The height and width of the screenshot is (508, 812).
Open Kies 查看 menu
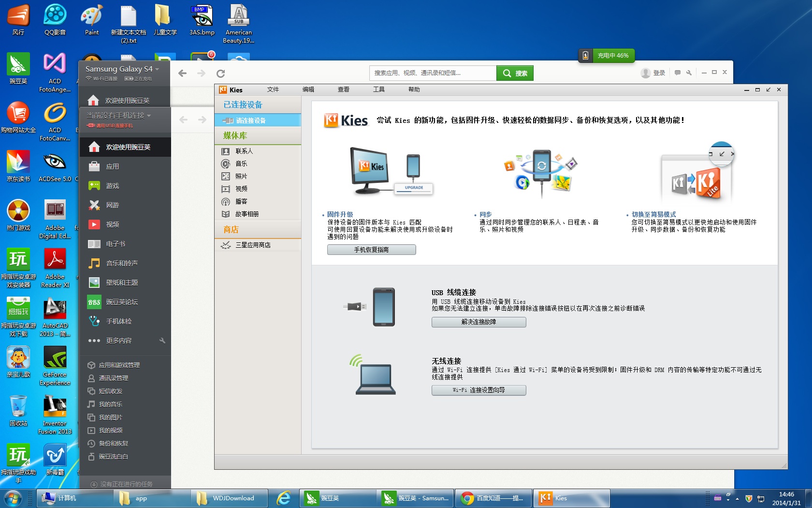[x=344, y=90]
